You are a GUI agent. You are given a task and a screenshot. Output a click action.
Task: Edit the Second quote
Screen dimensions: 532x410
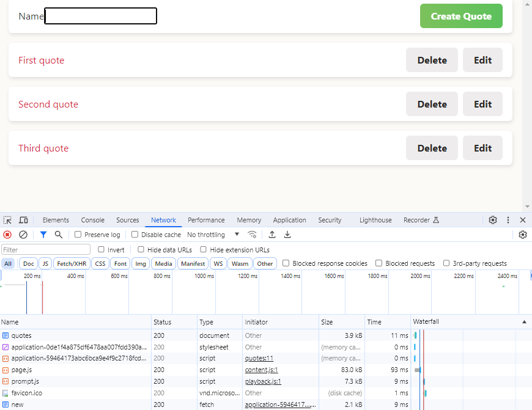[482, 104]
